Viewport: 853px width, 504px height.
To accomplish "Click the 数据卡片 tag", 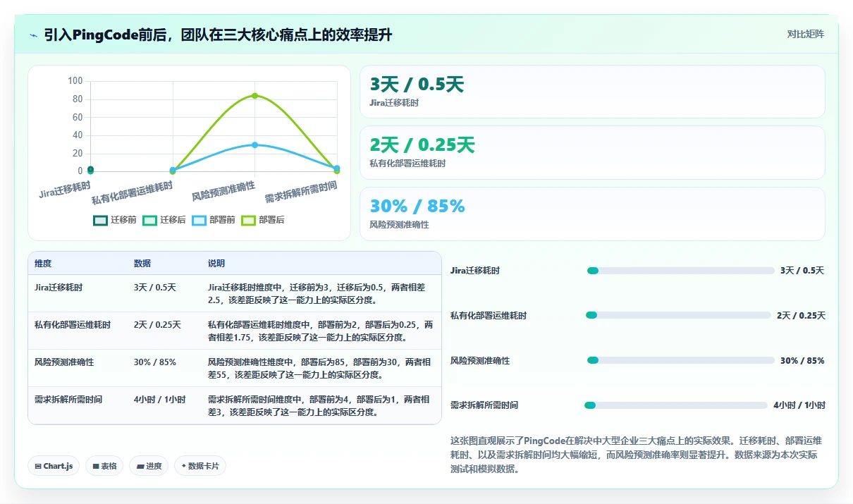I will 200,466.
